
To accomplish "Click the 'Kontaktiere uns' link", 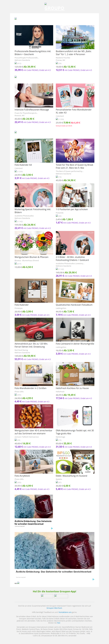I will coord(65,612).
